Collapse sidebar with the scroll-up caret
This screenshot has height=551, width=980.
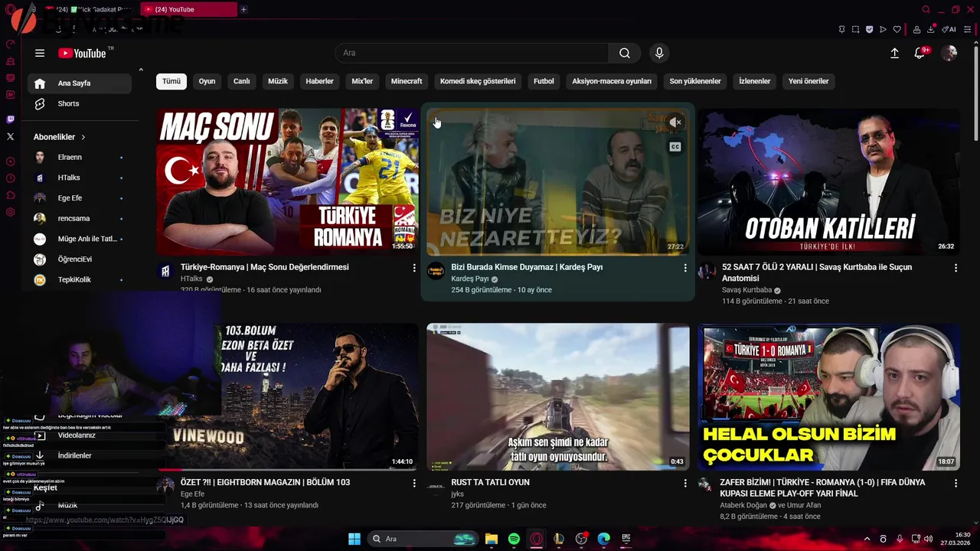click(x=141, y=70)
